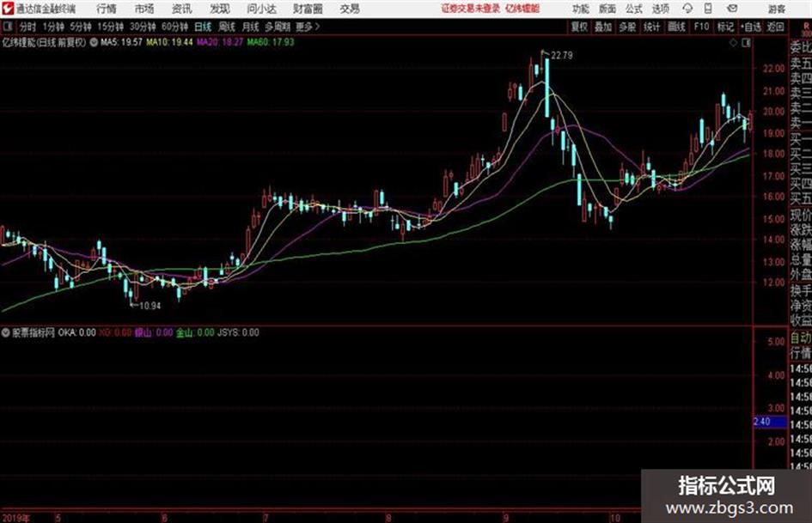812x523 pixels.
Task: Open the 股票指标网 sub-chart indicator circle icon
Action: (5, 332)
